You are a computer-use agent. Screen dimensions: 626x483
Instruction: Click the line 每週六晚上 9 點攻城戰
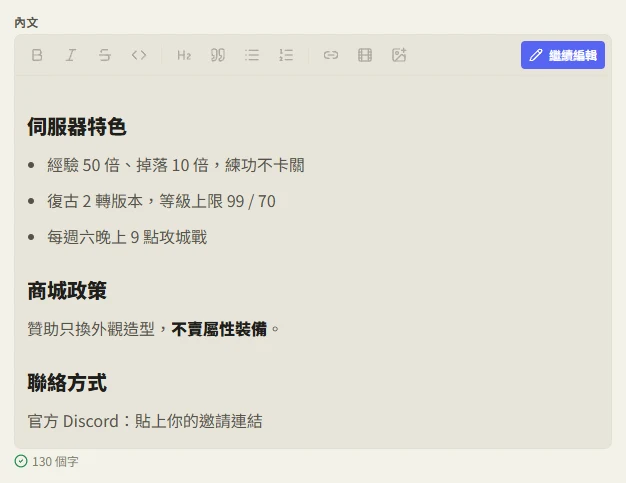tap(127, 237)
